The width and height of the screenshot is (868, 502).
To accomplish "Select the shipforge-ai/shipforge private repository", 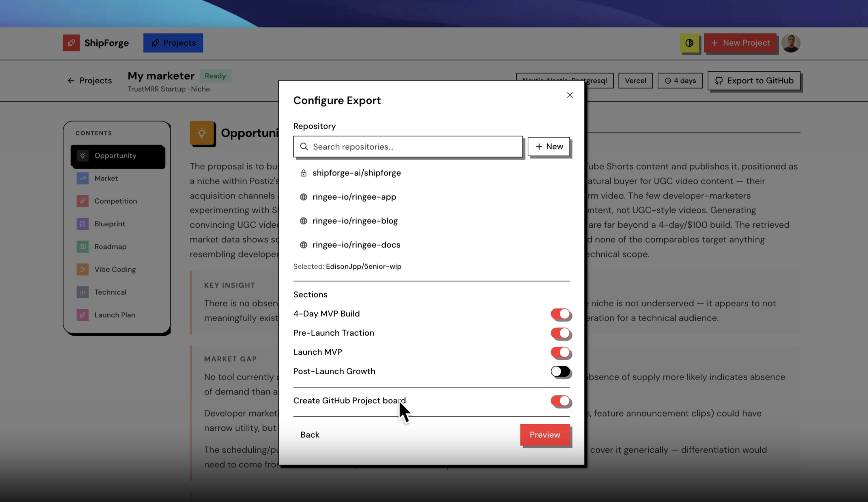I will 356,173.
